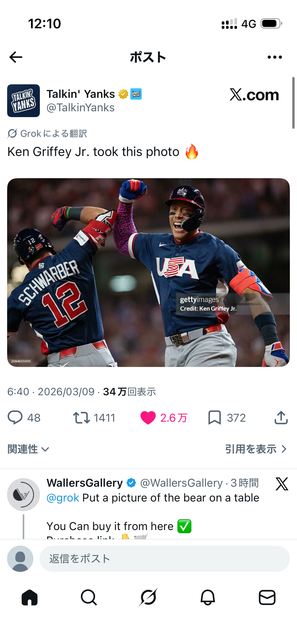Open 引用を表示 quotes link

coord(256,449)
